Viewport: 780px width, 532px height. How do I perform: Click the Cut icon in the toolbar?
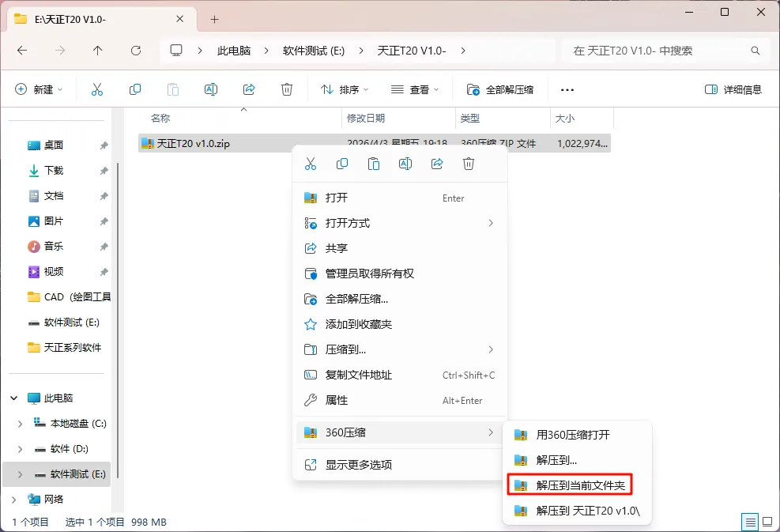point(97,89)
